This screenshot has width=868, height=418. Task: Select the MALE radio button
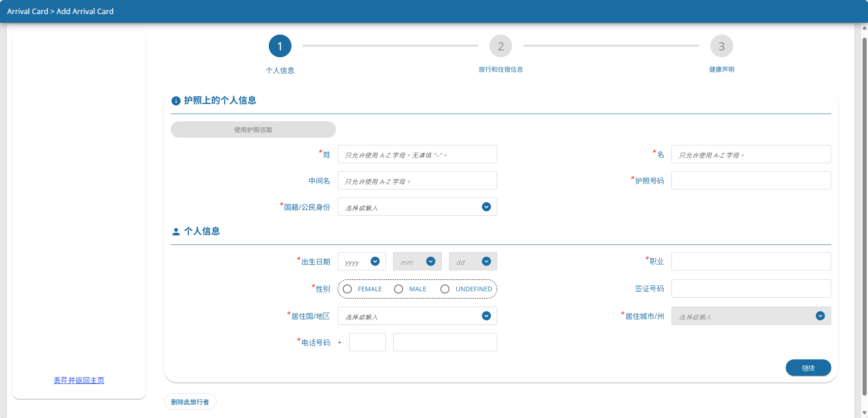point(399,289)
